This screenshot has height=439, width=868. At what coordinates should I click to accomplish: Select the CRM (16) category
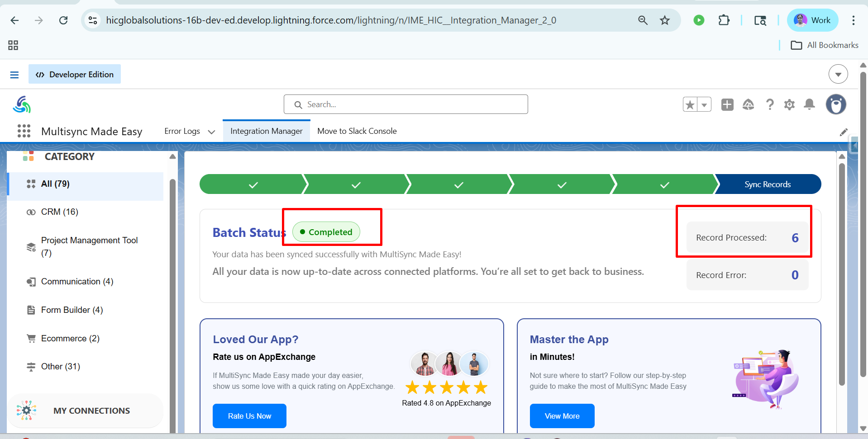pyautogui.click(x=60, y=212)
